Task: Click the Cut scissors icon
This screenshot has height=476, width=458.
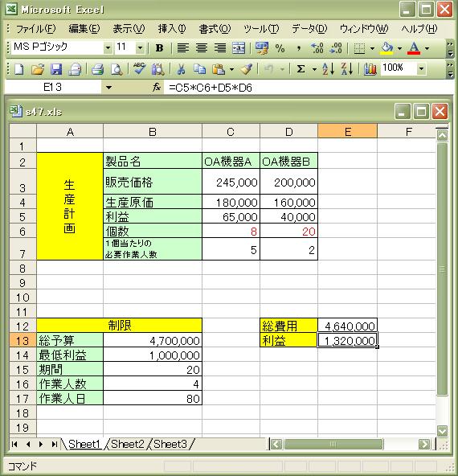Action: click(181, 69)
